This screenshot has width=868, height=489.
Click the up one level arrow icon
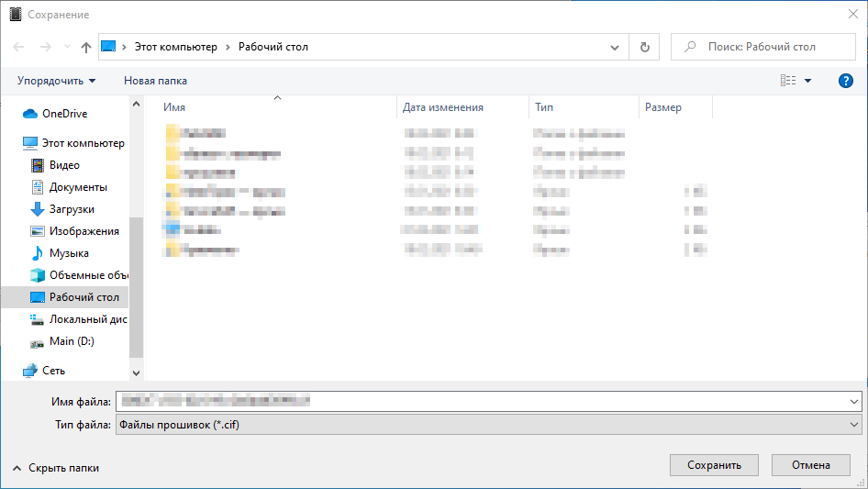click(x=86, y=47)
